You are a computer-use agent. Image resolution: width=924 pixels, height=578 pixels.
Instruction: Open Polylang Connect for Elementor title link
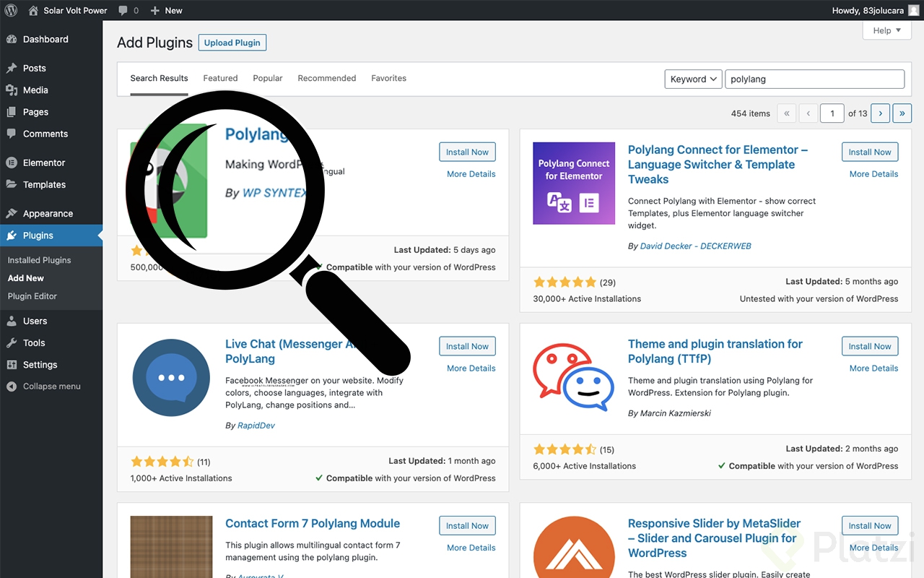pos(718,165)
